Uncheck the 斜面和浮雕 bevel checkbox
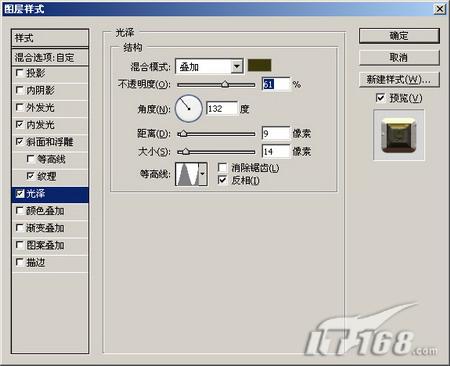450x366 pixels. pyautogui.click(x=19, y=142)
